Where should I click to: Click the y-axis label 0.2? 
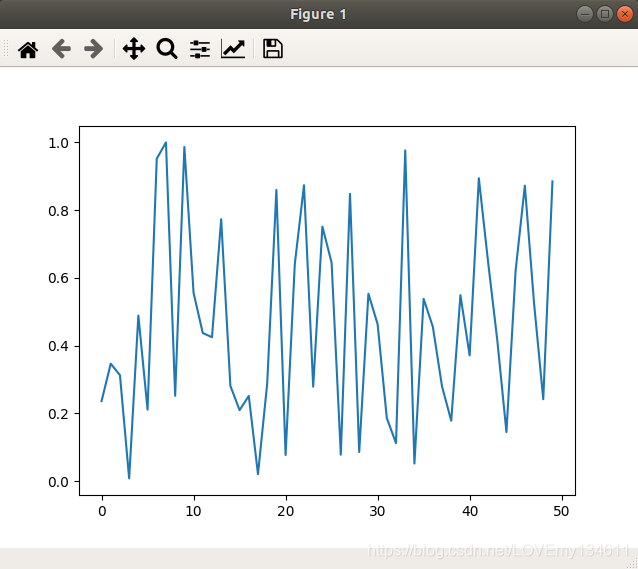coord(59,414)
